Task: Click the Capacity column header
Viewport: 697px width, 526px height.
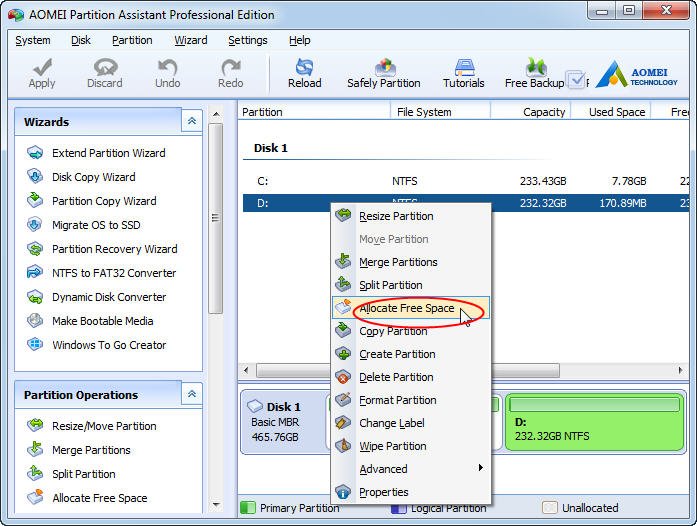Action: pyautogui.click(x=531, y=112)
